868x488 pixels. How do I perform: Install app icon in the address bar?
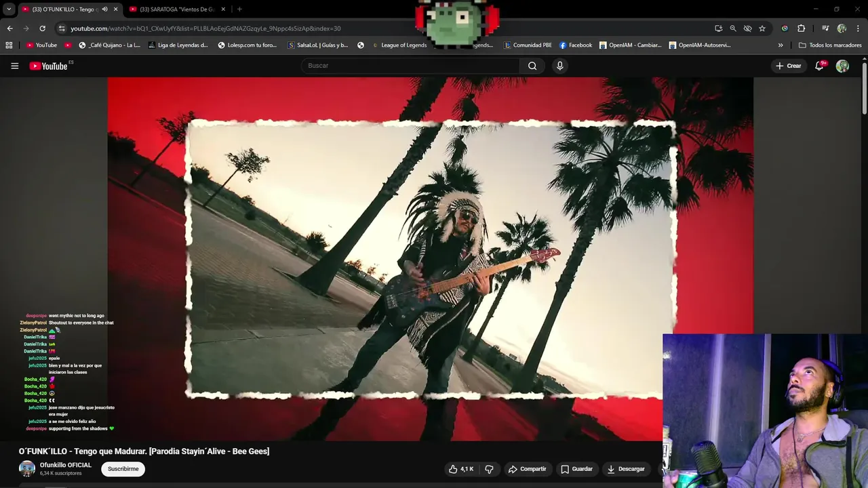[718, 28]
